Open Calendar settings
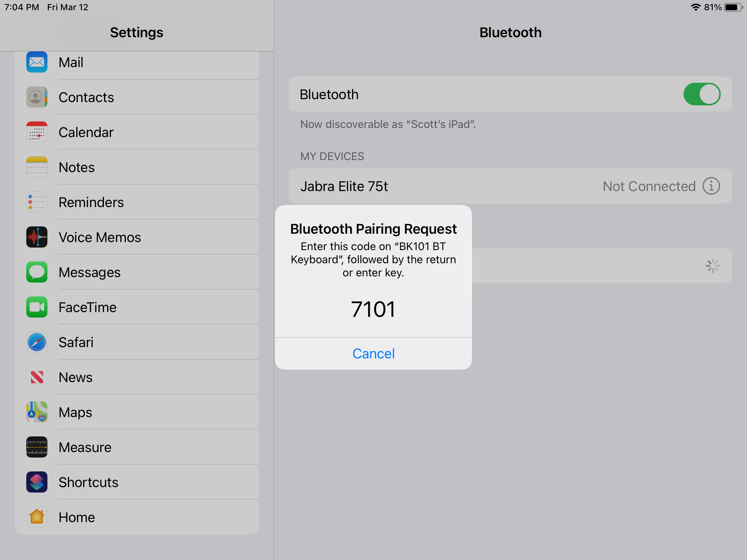Screen dimensions: 747x560 (86, 132)
